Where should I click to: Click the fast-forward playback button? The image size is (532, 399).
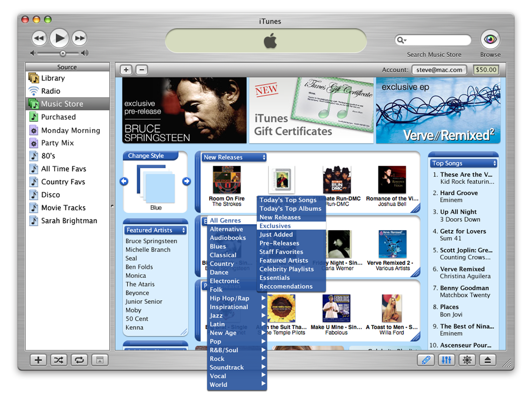point(79,38)
